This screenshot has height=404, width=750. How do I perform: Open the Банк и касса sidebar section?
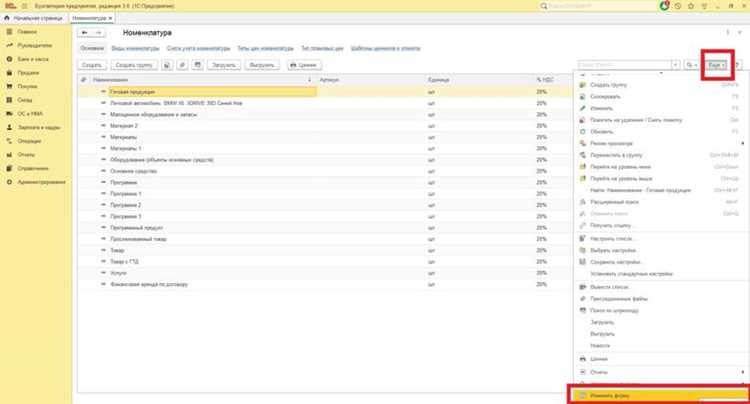tap(33, 59)
